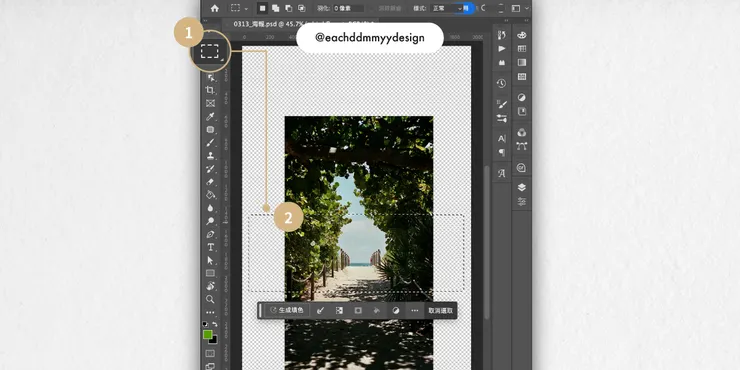Open the Properties panel sliders icon
Image resolution: width=740 pixels, height=370 pixels.
(521, 202)
